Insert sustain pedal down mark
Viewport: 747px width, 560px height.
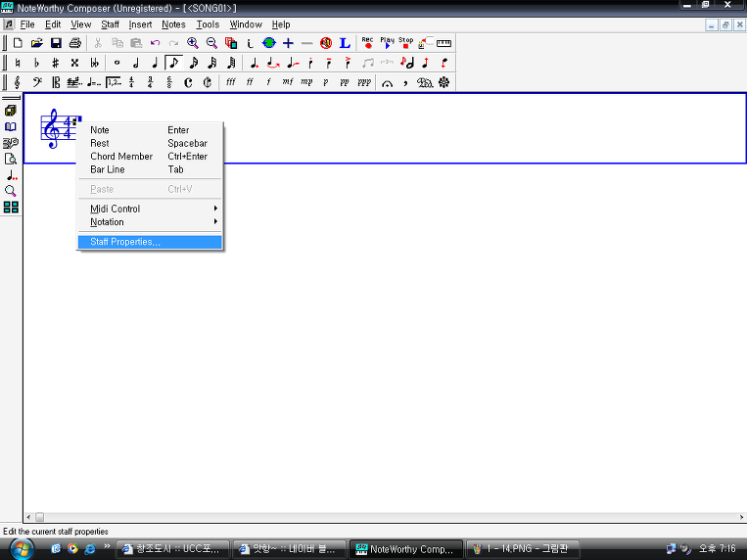(x=425, y=82)
